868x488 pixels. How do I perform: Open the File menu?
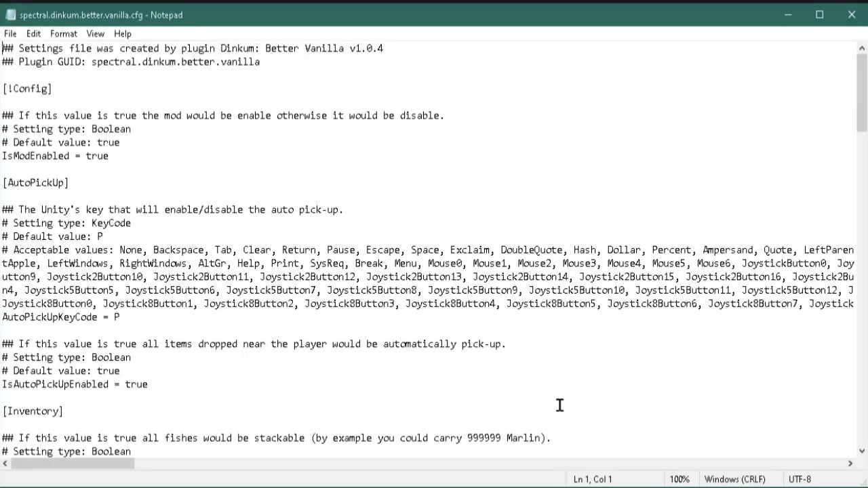(10, 33)
